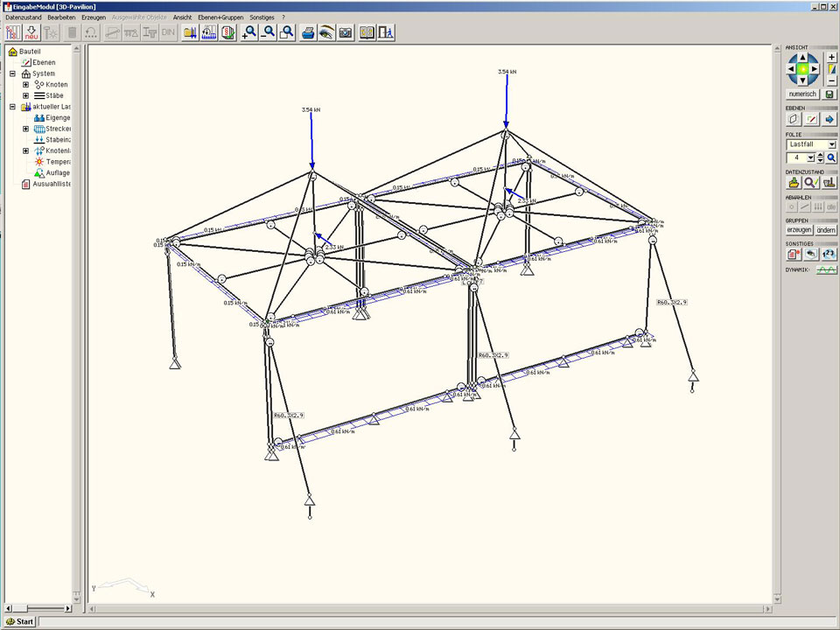Click the numerisch button
This screenshot has width=840, height=630.
point(802,94)
